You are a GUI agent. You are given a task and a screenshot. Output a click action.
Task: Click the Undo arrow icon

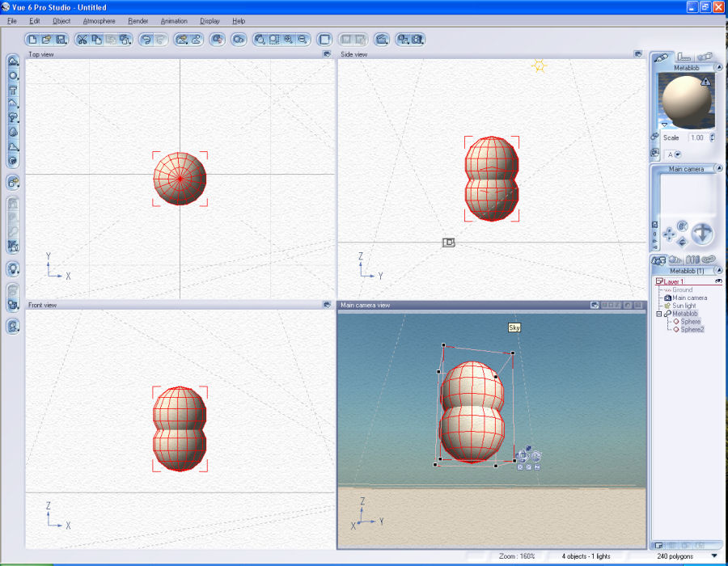146,39
